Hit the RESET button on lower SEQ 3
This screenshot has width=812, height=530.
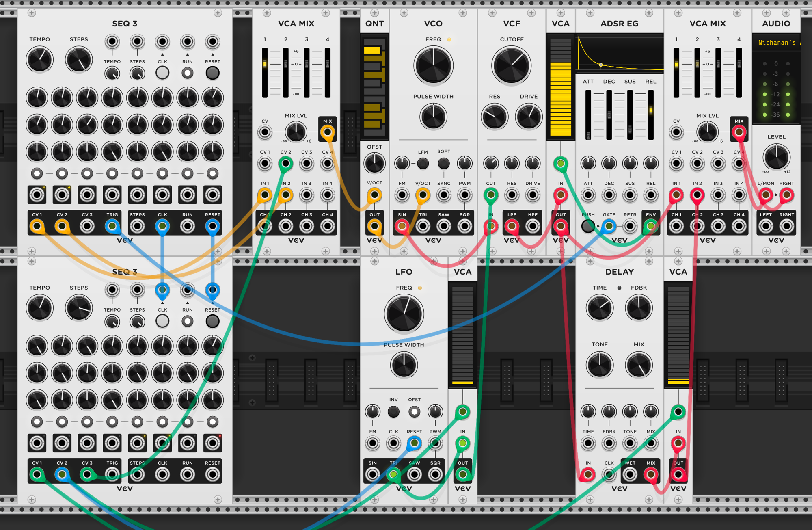coord(212,321)
